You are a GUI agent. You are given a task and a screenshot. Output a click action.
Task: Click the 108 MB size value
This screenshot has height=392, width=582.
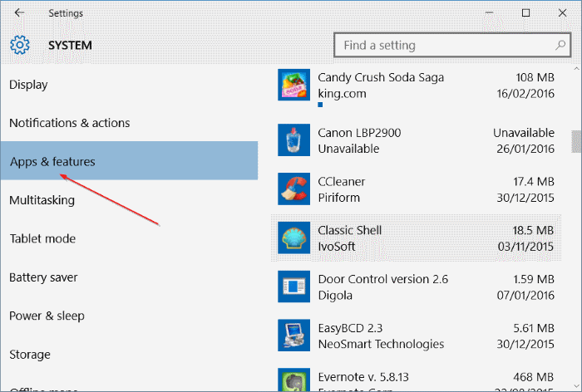535,77
